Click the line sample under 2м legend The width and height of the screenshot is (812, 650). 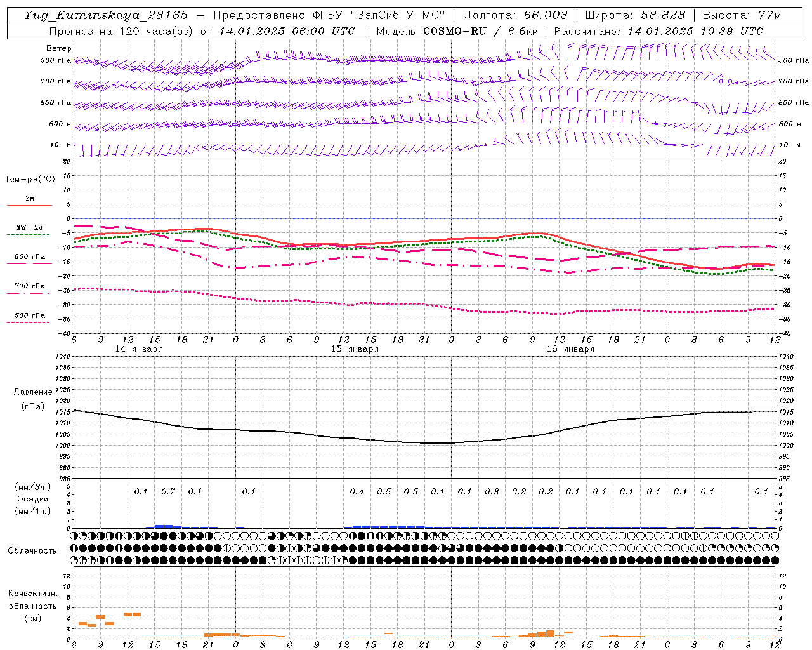point(29,206)
